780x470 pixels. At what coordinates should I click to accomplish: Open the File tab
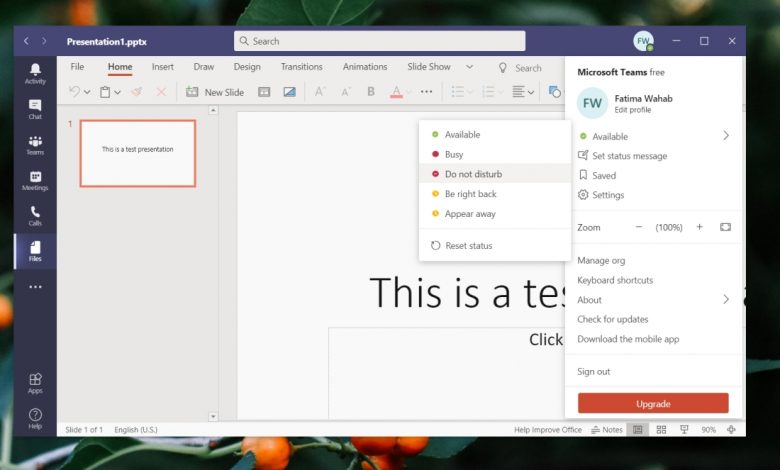tap(77, 67)
